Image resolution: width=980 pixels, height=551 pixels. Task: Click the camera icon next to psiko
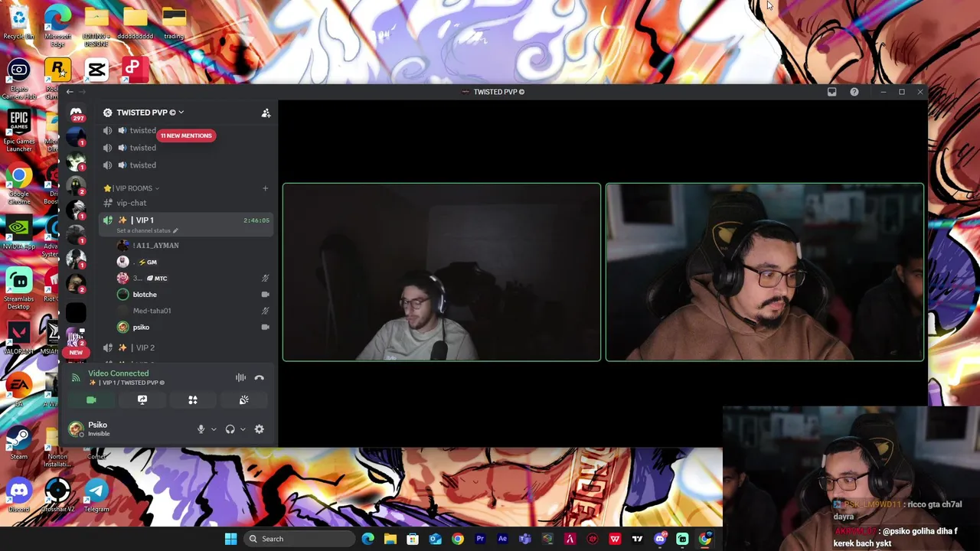265,328
